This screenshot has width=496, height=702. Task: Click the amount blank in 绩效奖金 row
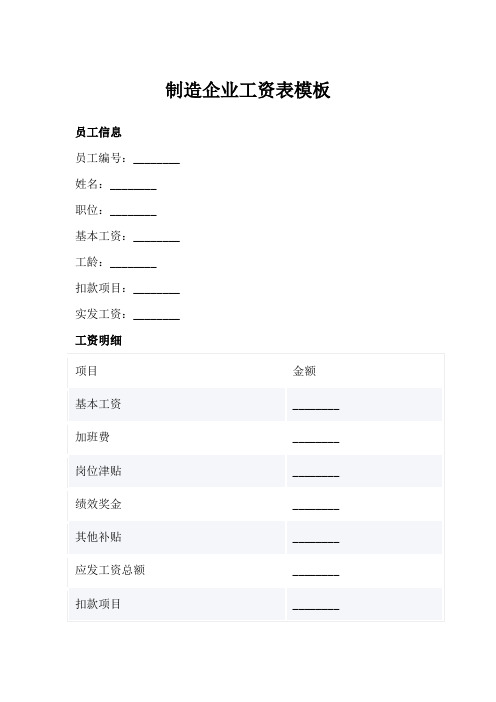pyautogui.click(x=316, y=506)
